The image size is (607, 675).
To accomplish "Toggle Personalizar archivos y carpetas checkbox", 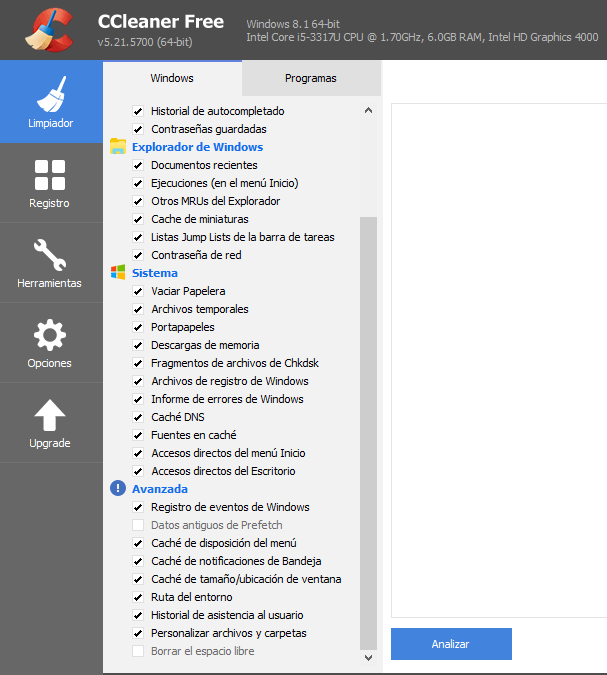I will (138, 633).
